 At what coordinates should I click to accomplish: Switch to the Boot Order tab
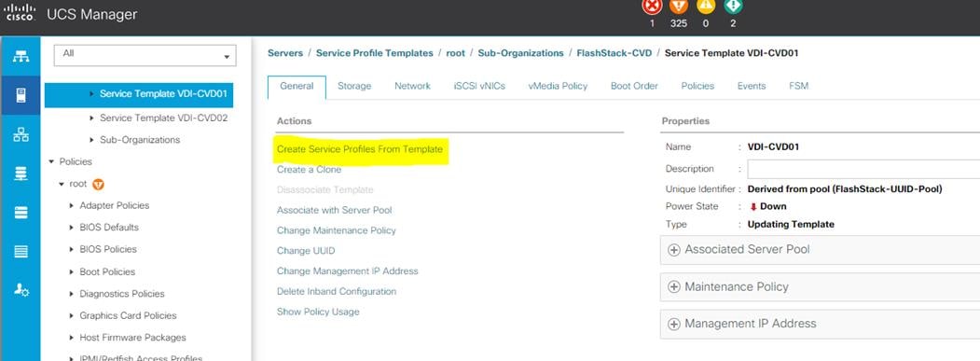[x=634, y=87]
